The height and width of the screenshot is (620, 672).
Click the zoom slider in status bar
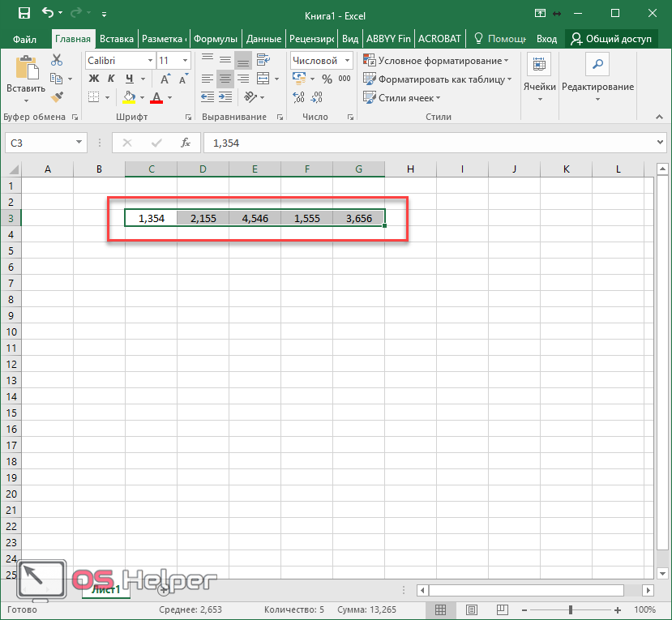tap(571, 609)
